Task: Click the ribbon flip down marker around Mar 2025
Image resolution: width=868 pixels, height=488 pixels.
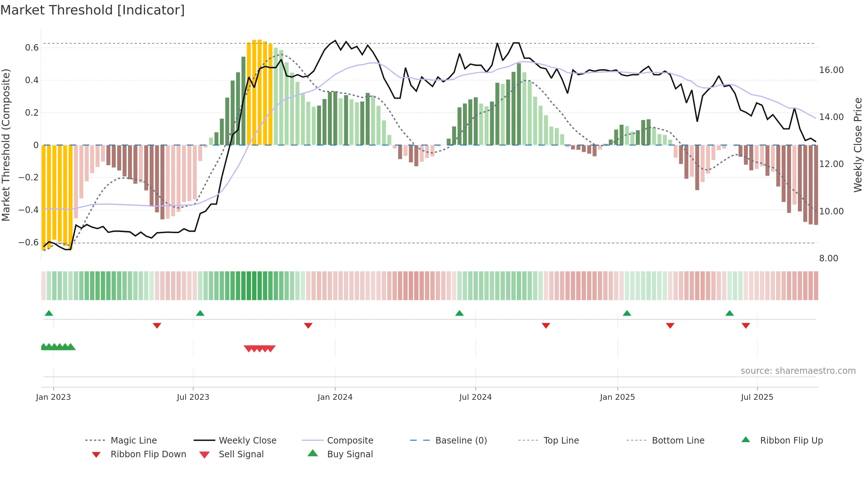Action: click(x=670, y=326)
